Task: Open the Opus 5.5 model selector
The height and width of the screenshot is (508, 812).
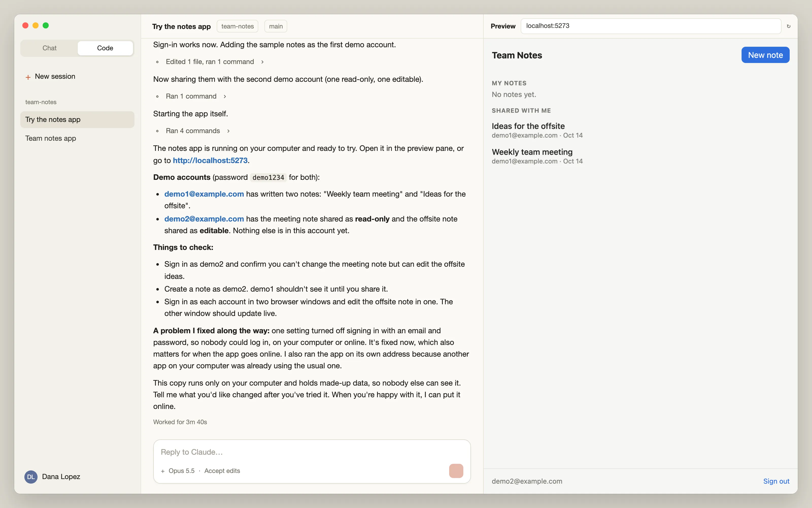Action: pyautogui.click(x=181, y=471)
